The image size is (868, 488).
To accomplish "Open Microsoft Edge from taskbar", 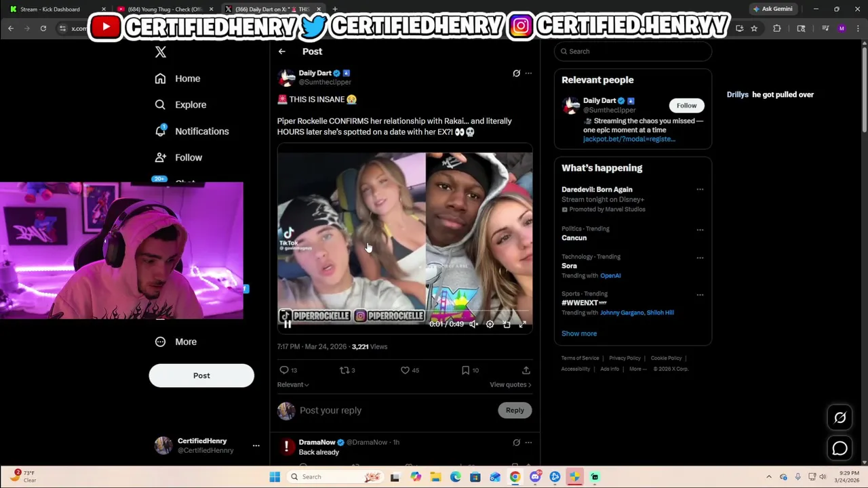I will tap(455, 477).
